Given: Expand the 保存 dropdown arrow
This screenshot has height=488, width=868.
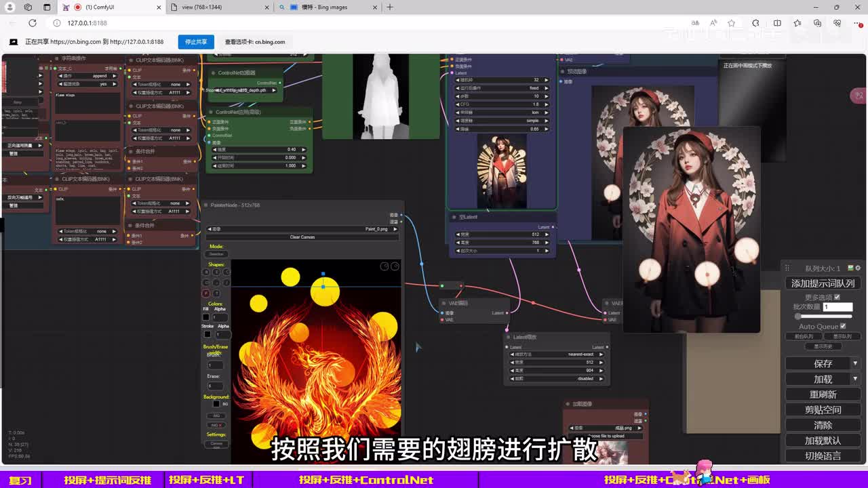Looking at the screenshot, I should point(855,364).
